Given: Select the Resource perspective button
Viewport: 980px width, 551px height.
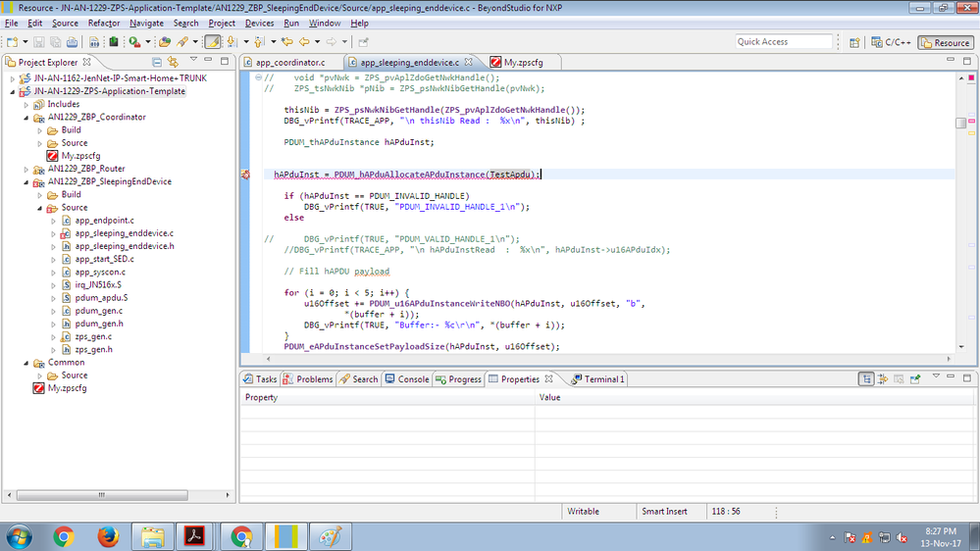Looking at the screenshot, I should coord(946,42).
